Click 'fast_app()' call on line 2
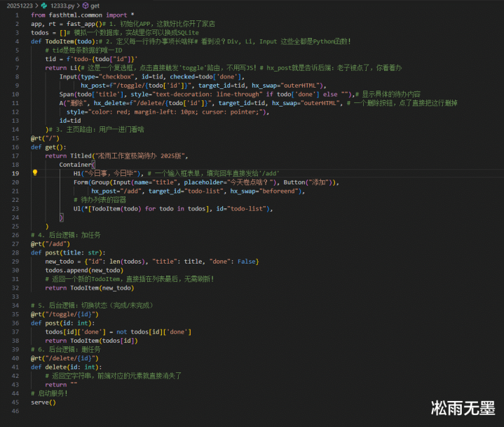 click(x=84, y=24)
